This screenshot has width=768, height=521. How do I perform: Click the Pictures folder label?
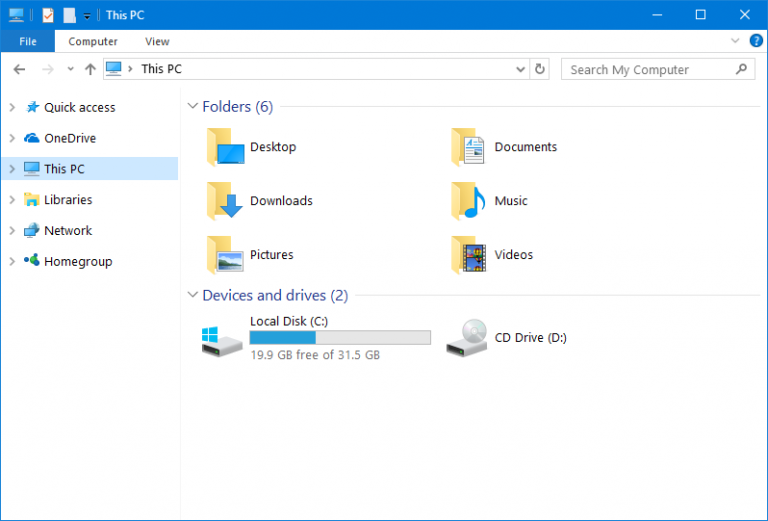271,255
